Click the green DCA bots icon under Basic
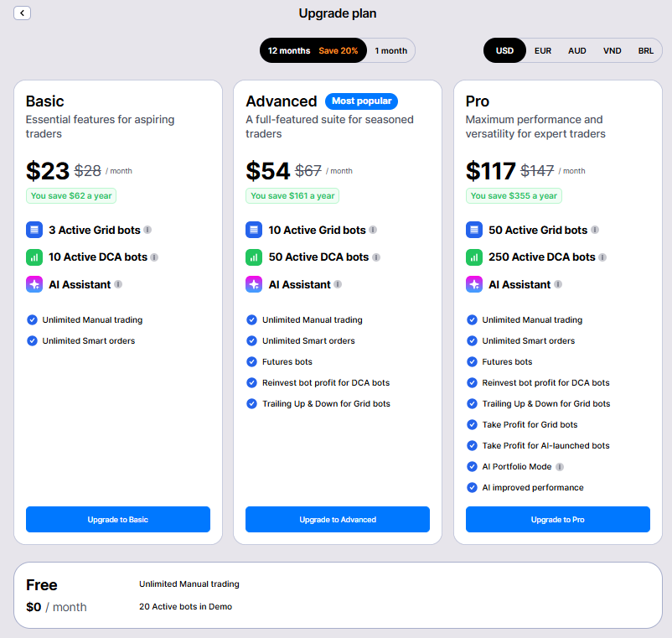This screenshot has height=638, width=672. tap(34, 257)
